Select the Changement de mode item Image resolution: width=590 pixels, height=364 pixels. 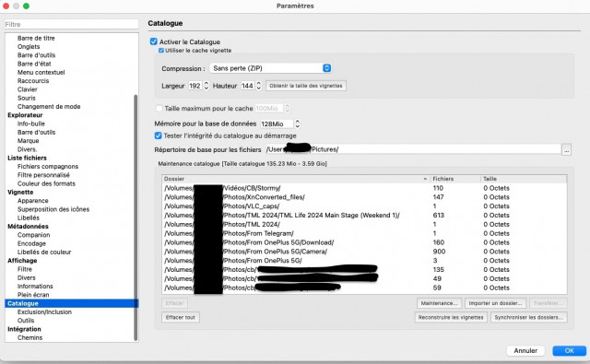pos(49,106)
